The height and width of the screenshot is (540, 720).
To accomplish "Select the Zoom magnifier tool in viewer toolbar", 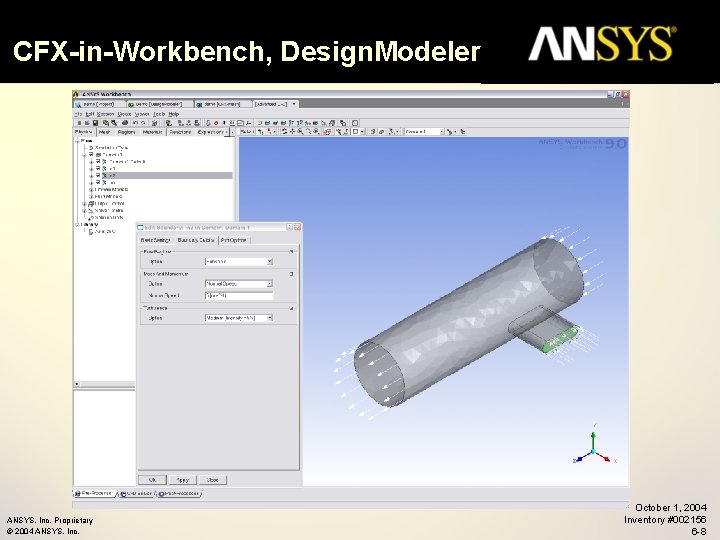I will pos(300,132).
